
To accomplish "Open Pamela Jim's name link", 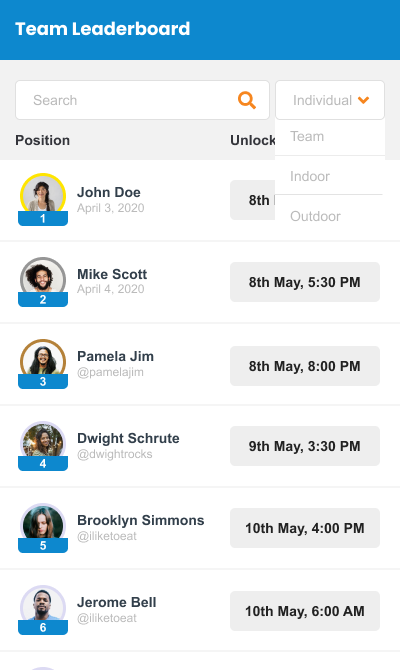I will (x=115, y=356).
